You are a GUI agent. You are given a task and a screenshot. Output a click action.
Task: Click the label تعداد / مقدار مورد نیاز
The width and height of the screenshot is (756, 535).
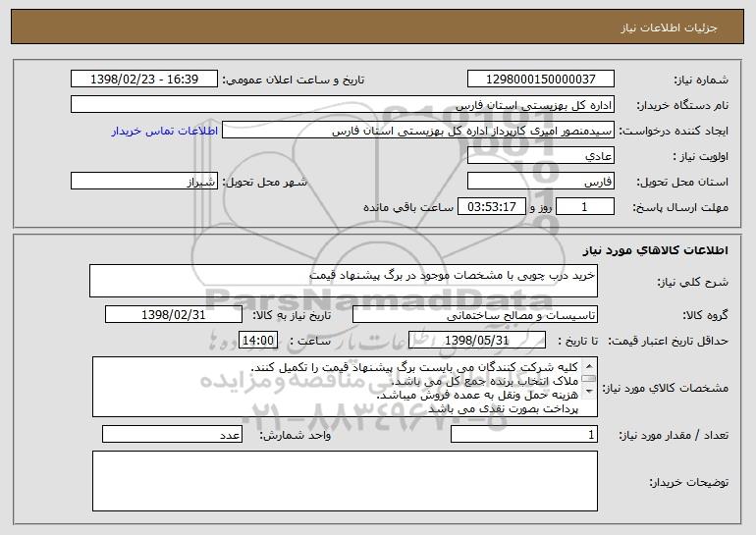[x=674, y=435]
